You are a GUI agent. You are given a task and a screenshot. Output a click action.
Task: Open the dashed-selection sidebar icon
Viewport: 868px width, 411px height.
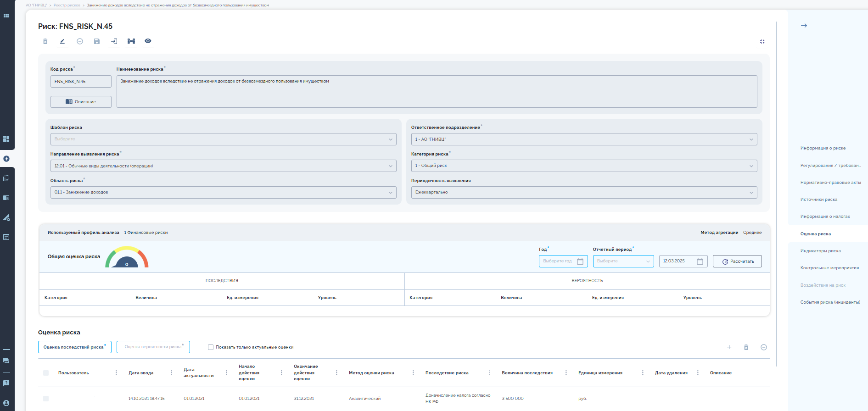pos(6,178)
